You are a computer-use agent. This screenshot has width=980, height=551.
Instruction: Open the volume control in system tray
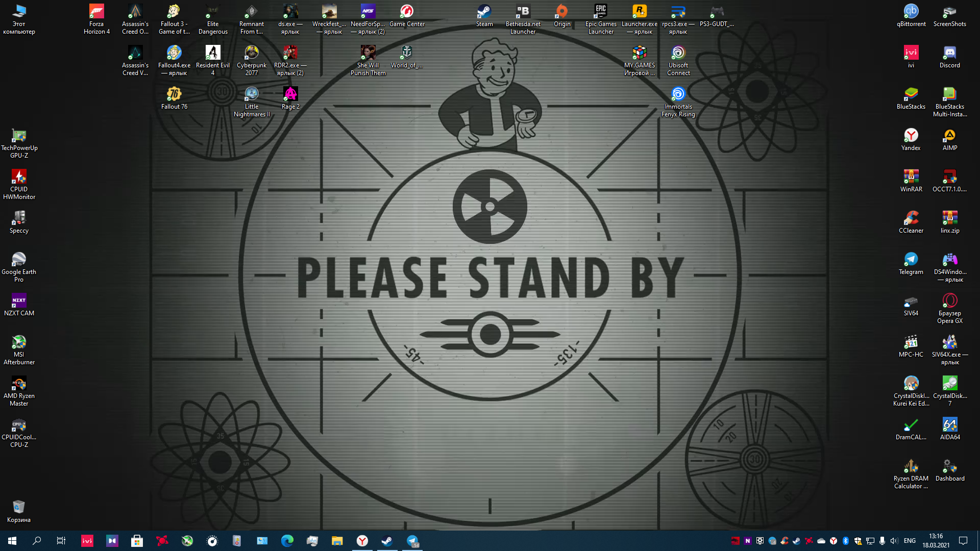click(894, 541)
